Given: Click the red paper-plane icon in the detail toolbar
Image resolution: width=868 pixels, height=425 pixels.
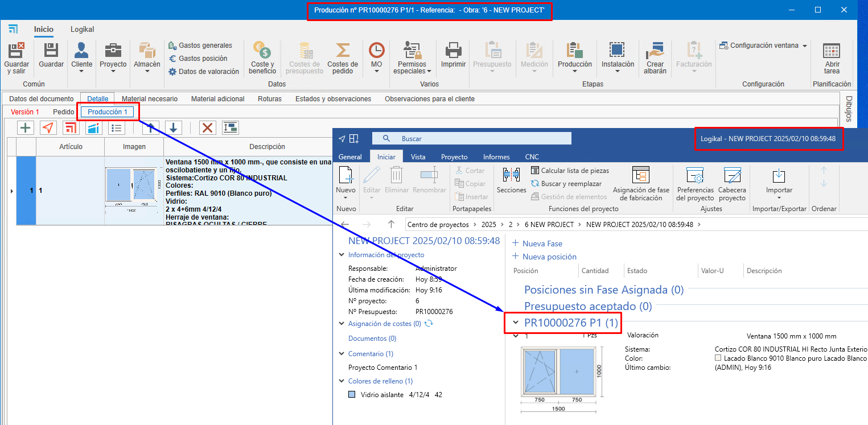Looking at the screenshot, I should (48, 127).
